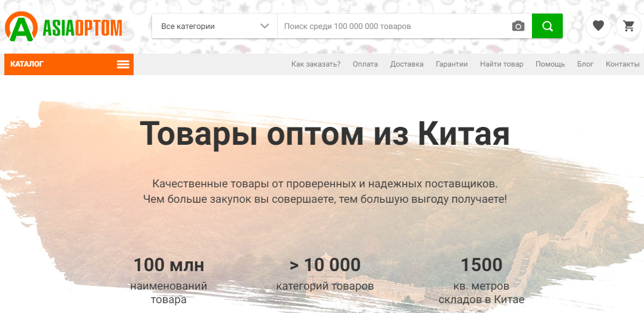The image size is (644, 313).
Task: Click the hamburger icon on КАТАЛОГ
Action: coord(123,65)
